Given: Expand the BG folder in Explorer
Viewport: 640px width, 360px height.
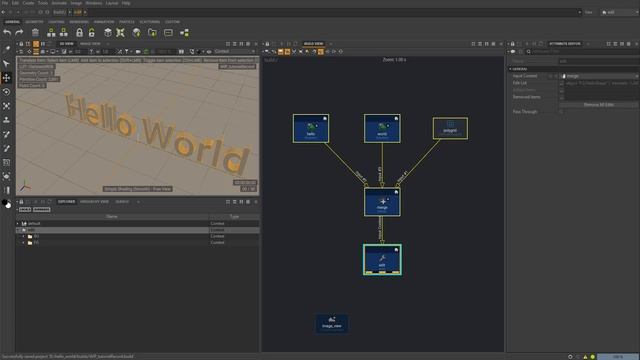Looking at the screenshot, I should pyautogui.click(x=24, y=236).
